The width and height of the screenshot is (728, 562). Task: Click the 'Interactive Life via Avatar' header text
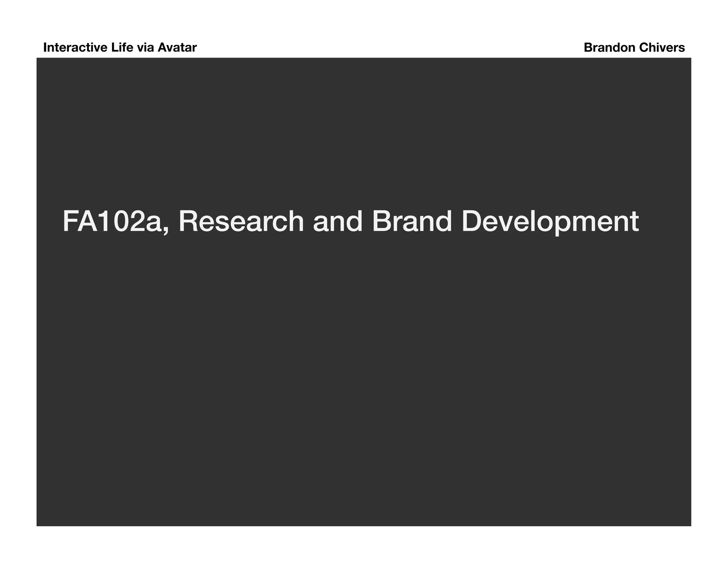coord(120,48)
